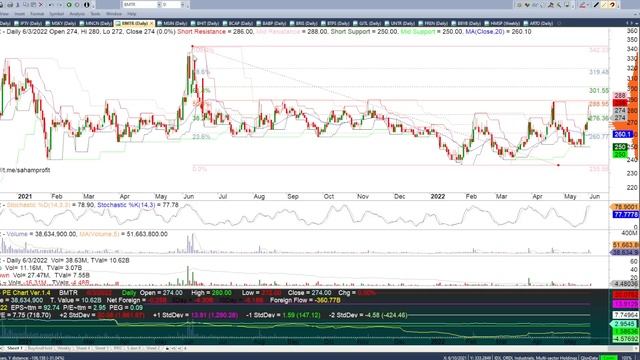The image size is (640, 360).
Task: Click the 0.0% Fibonacci level label
Action: [x=200, y=169]
